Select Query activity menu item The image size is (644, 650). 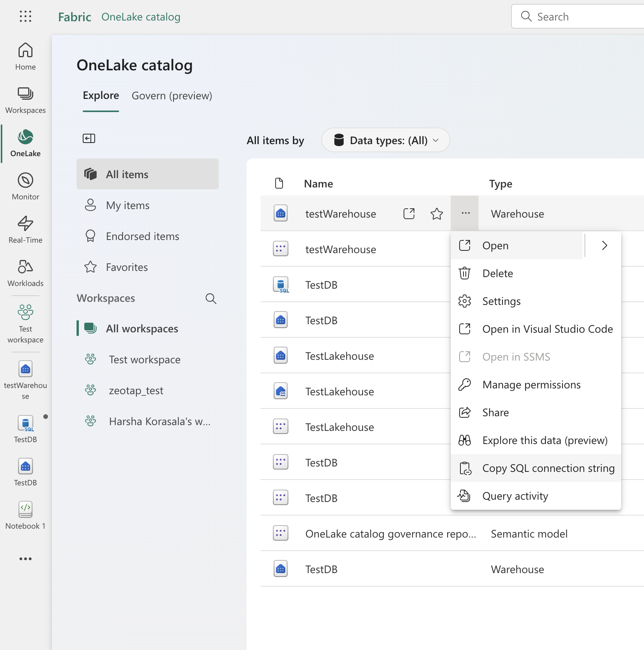coord(536,496)
